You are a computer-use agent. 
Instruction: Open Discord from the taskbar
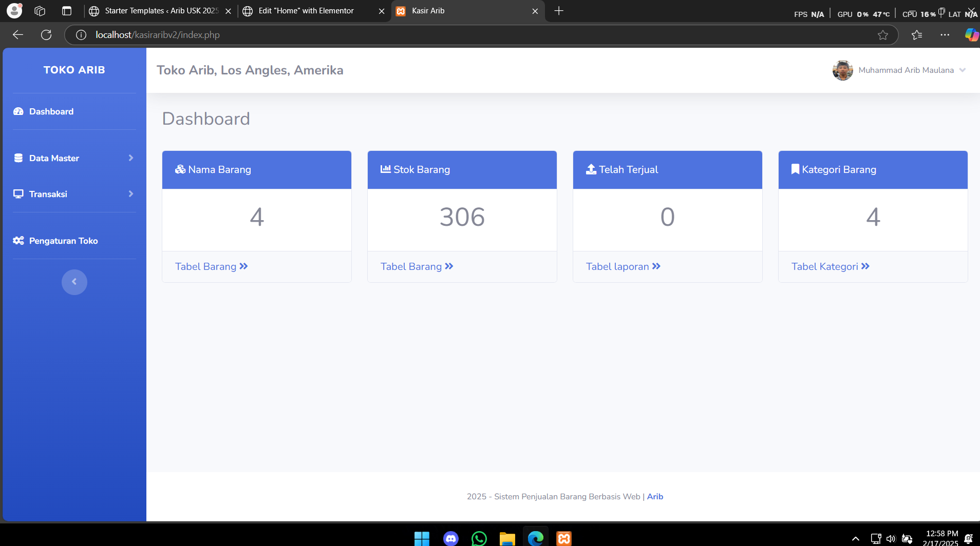click(450, 538)
